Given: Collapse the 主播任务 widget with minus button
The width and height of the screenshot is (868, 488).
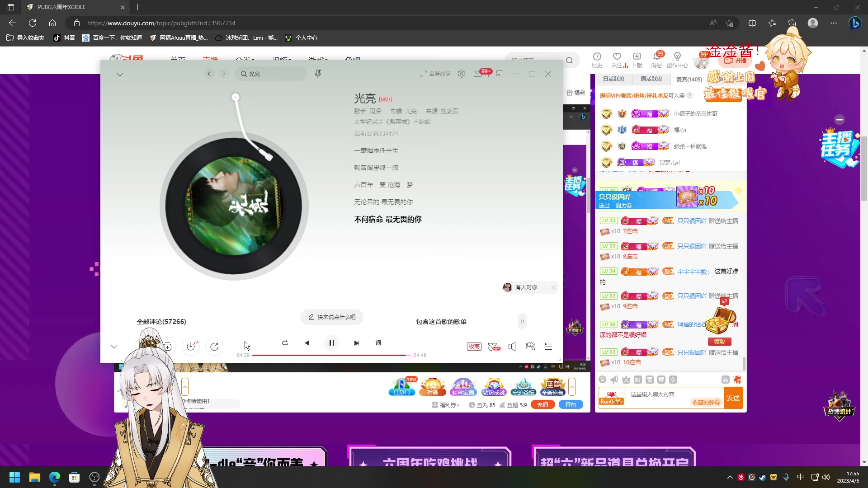Looking at the screenshot, I should [x=840, y=120].
